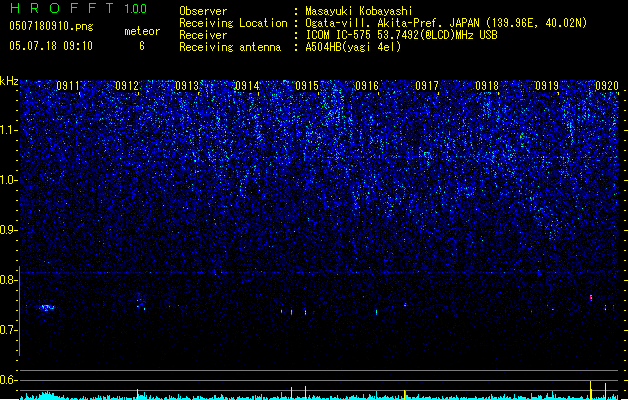Click the Receiver field label
The height and width of the screenshot is (400, 629).
(x=203, y=35)
